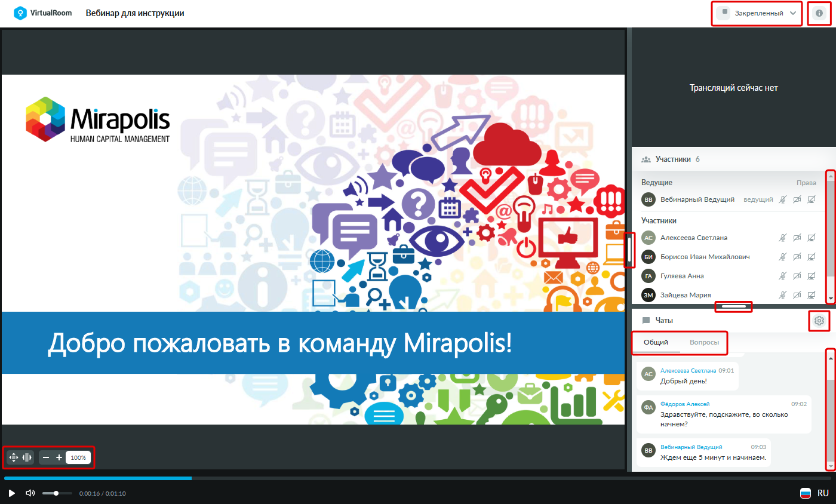Click chat scroll-up arrow
Viewport: 836px width, 504px height.
click(x=830, y=357)
